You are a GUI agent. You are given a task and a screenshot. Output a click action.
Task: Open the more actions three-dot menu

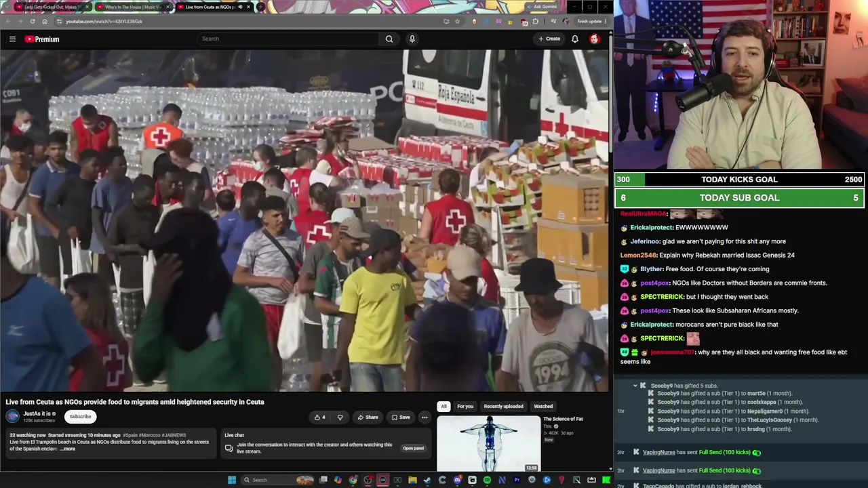click(425, 418)
